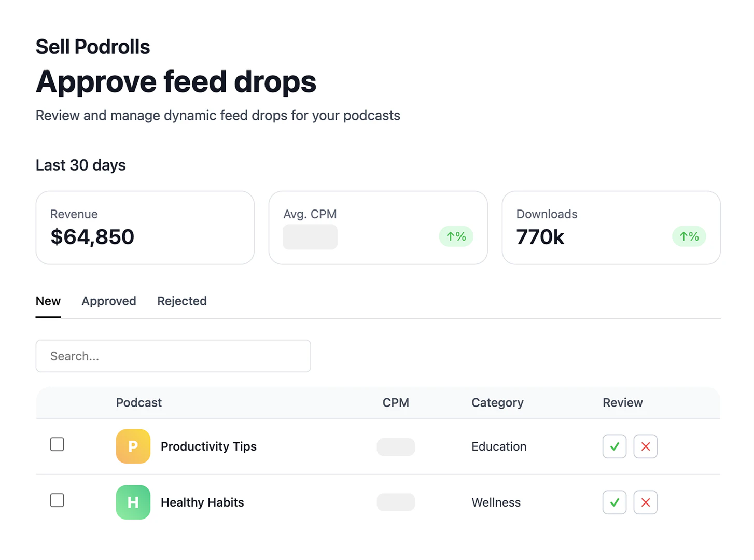Click the Avg. CPM stat card

(378, 228)
